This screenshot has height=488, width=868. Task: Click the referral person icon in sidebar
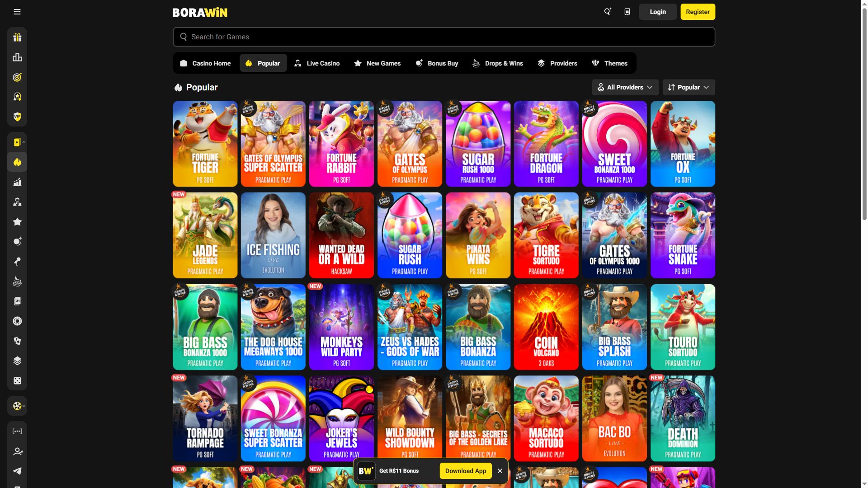coord(17,451)
